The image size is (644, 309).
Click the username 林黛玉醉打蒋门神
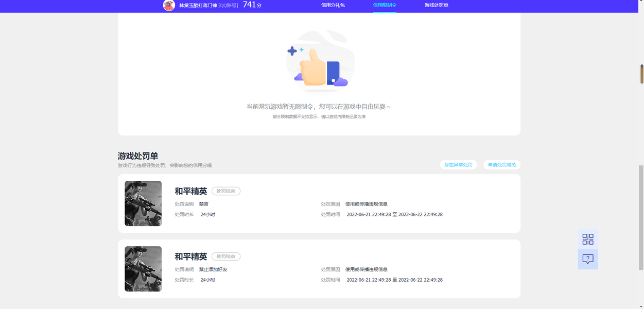[198, 5]
